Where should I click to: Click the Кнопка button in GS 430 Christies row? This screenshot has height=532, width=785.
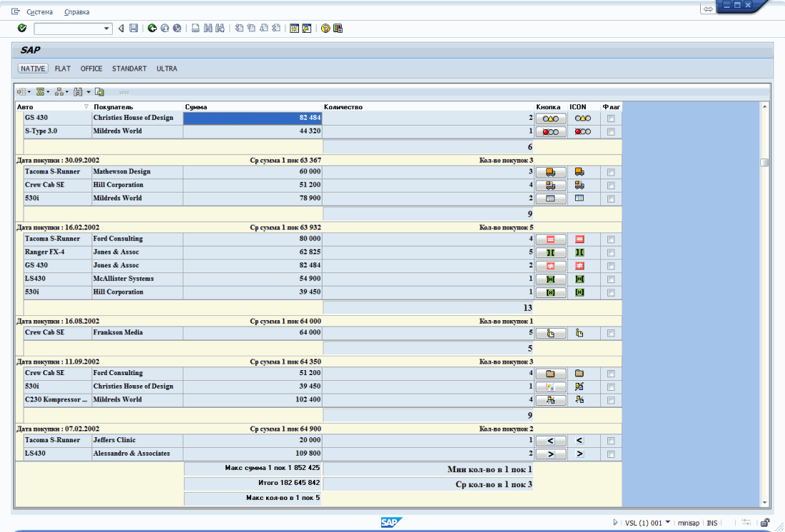point(551,118)
